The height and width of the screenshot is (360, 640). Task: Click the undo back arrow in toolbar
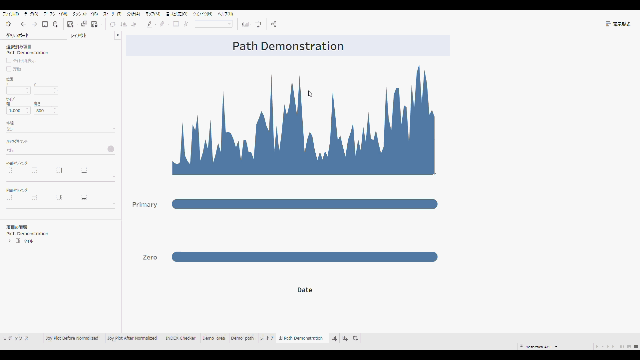pyautogui.click(x=23, y=24)
